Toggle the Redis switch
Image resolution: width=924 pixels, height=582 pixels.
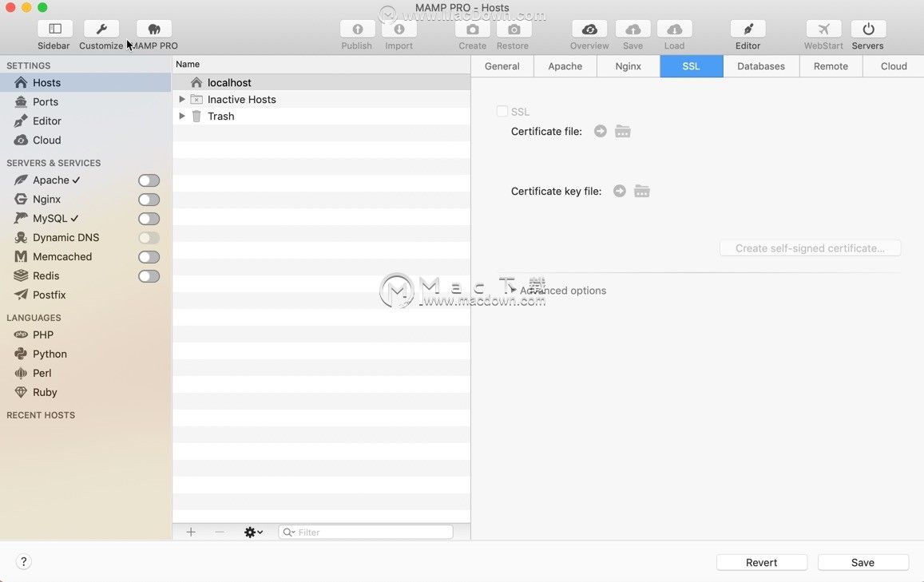[149, 276]
